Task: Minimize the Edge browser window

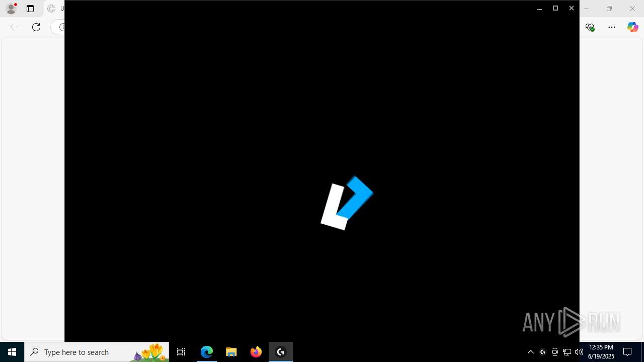Action: [586, 9]
